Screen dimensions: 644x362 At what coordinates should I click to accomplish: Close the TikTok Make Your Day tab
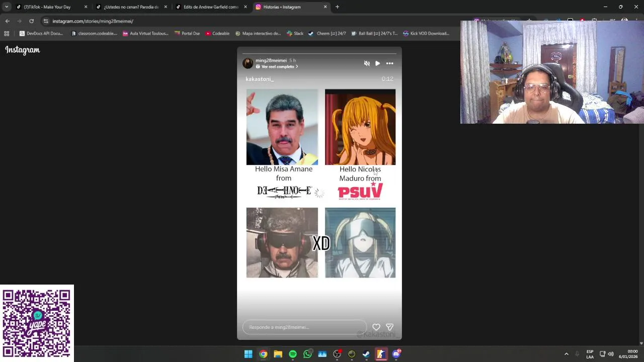coord(86,7)
